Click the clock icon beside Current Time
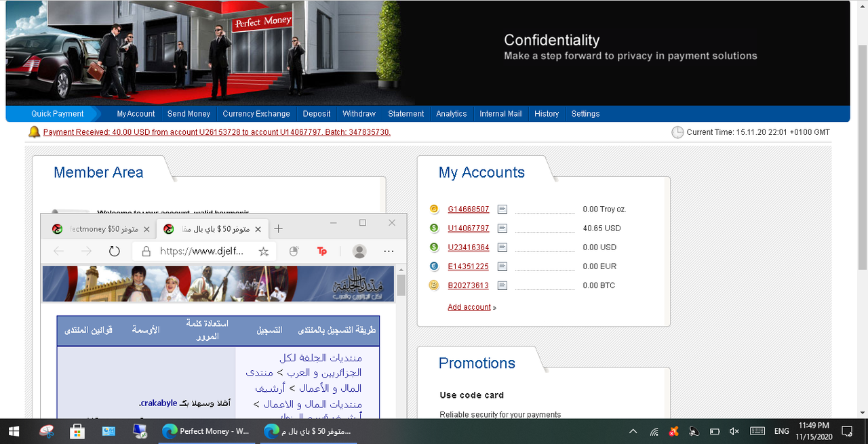This screenshot has height=444, width=868. [x=677, y=132]
